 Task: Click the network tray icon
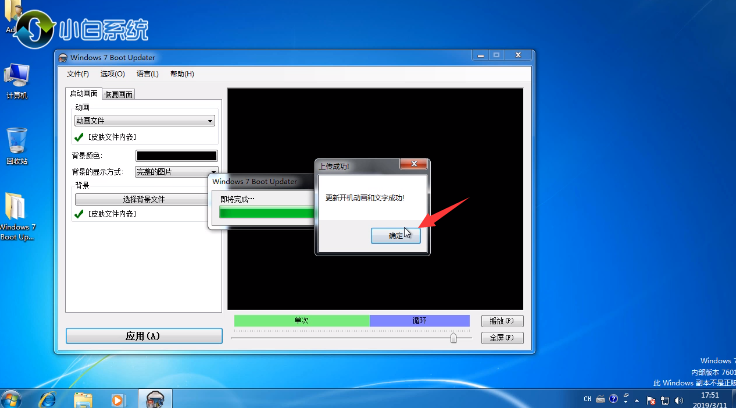click(x=665, y=400)
